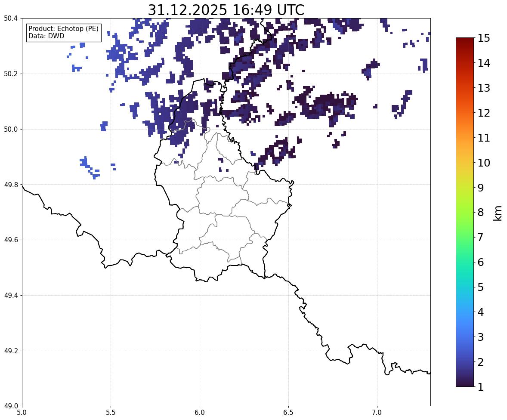The image size is (507, 420).
Task: Click the Data: DWD text
Action: [x=46, y=36]
